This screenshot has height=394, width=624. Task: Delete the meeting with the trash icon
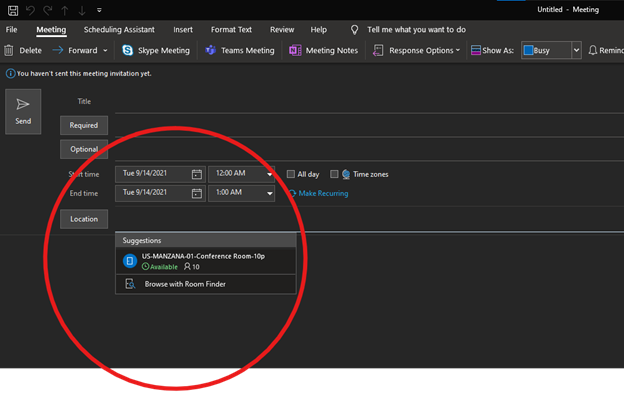click(x=9, y=51)
